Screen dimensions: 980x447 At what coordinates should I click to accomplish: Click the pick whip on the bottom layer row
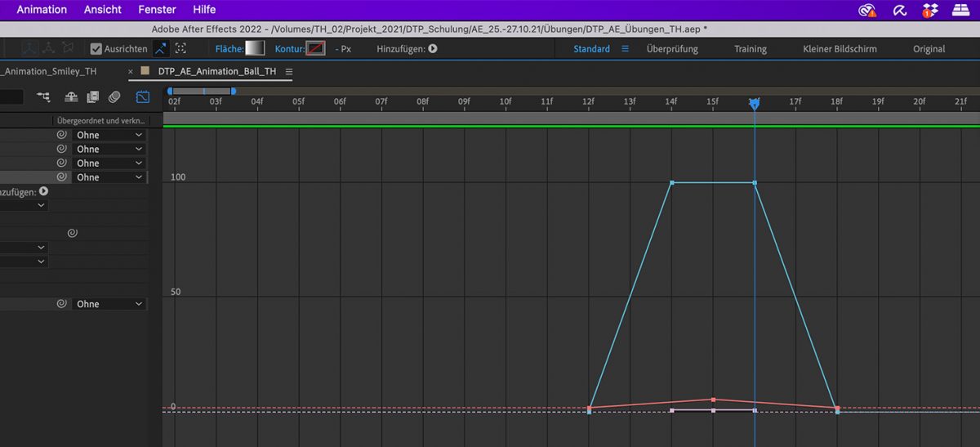pyautogui.click(x=61, y=304)
